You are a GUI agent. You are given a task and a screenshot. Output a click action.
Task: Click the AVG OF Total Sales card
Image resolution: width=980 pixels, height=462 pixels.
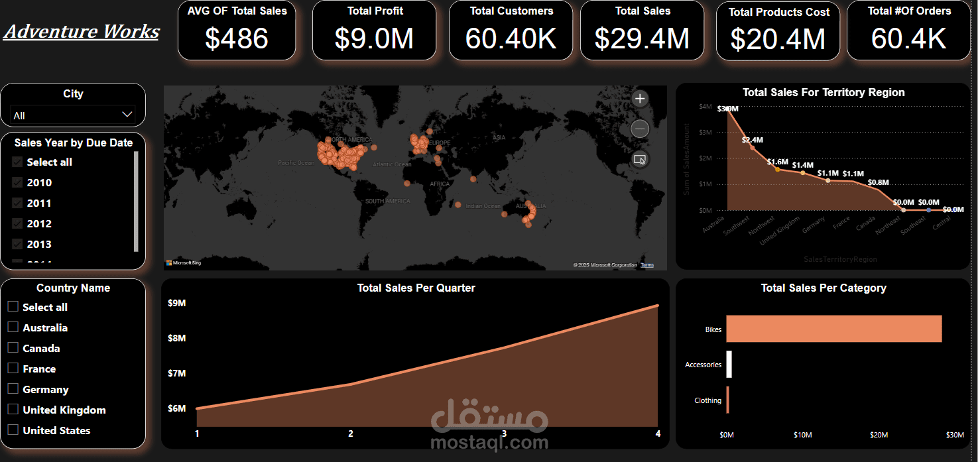click(237, 30)
